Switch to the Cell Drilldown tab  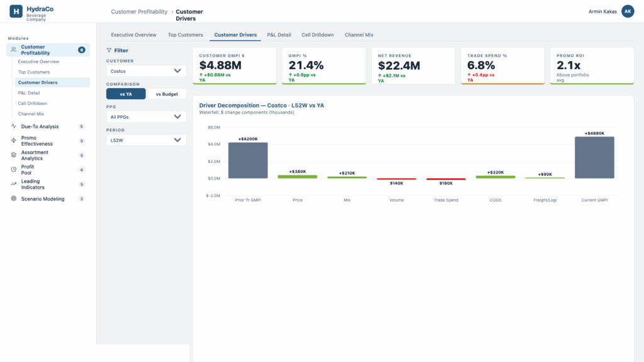coord(318,35)
